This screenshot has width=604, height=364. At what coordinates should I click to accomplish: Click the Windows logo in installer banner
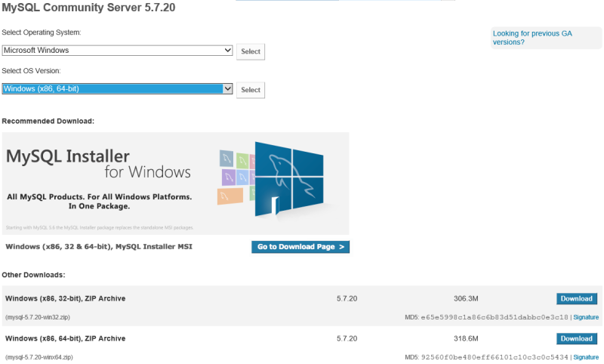pyautogui.click(x=289, y=179)
